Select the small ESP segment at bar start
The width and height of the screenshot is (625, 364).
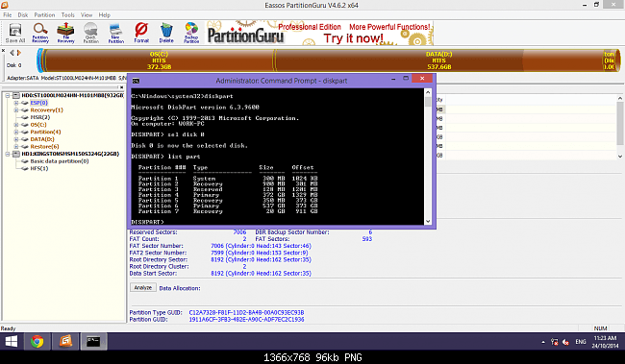pyautogui.click(x=40, y=61)
